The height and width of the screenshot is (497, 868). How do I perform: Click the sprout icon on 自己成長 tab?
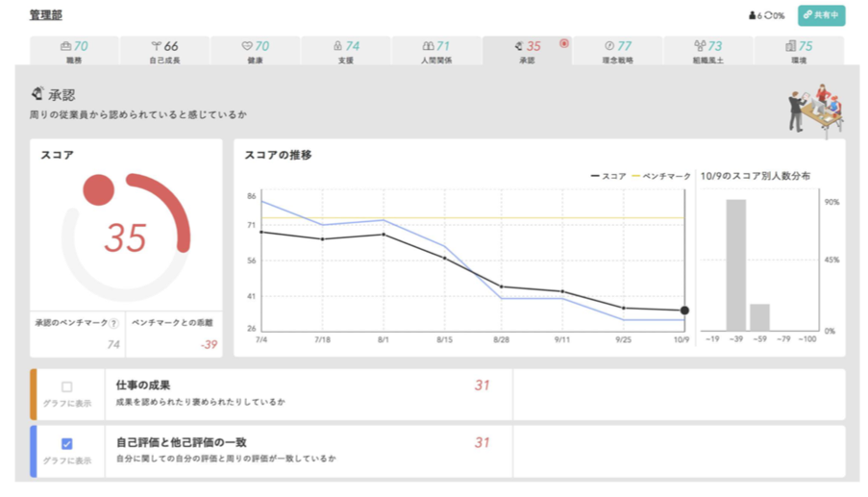pos(156,46)
